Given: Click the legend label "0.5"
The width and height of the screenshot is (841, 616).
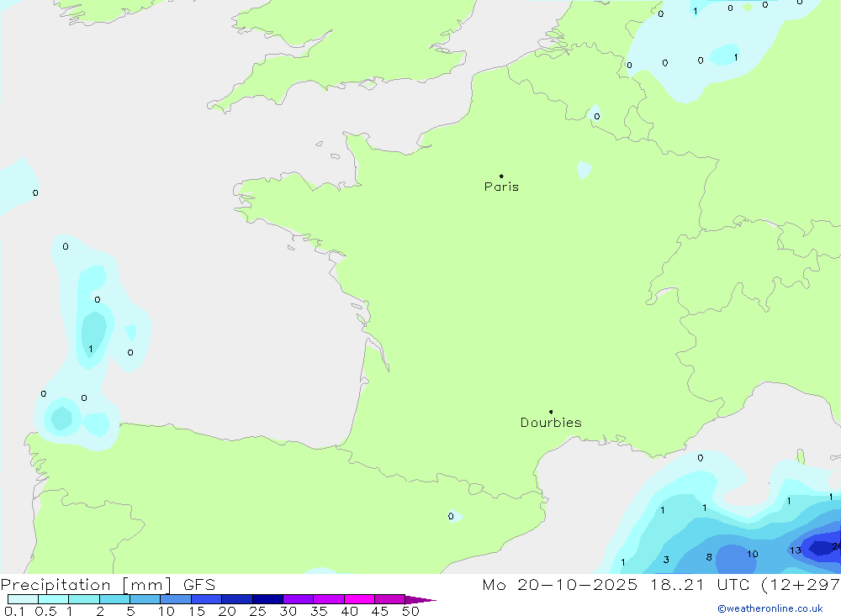Looking at the screenshot, I should 45,611.
